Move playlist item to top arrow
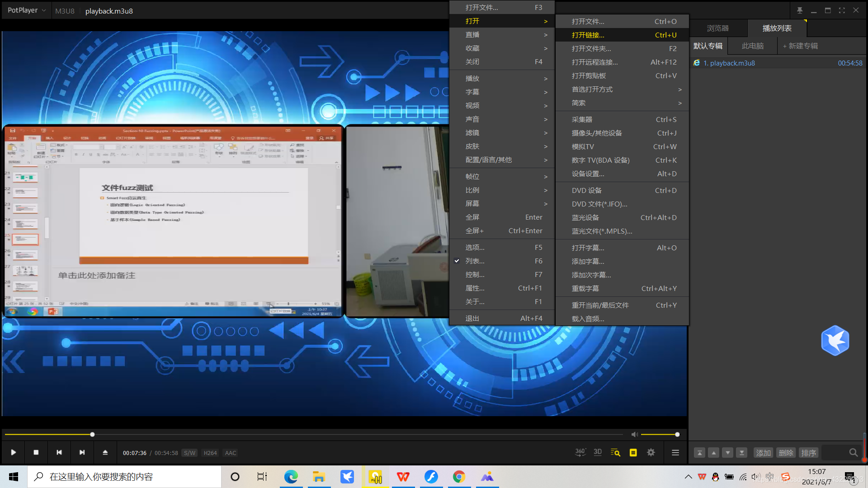Image resolution: width=868 pixels, height=488 pixels. click(699, 453)
